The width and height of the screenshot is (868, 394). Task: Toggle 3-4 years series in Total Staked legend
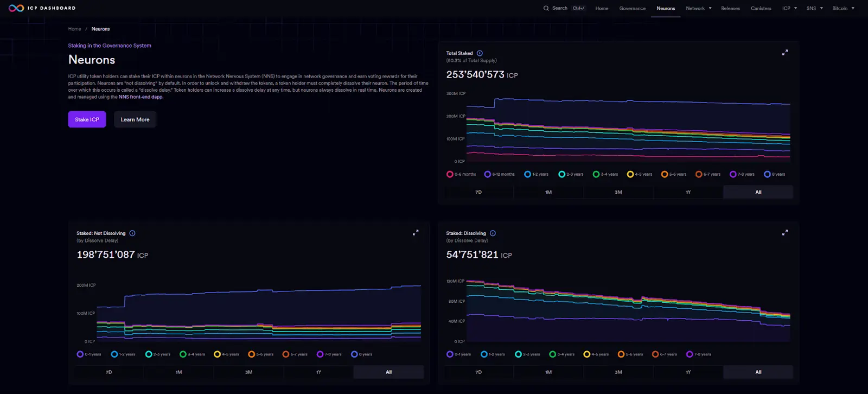click(605, 174)
